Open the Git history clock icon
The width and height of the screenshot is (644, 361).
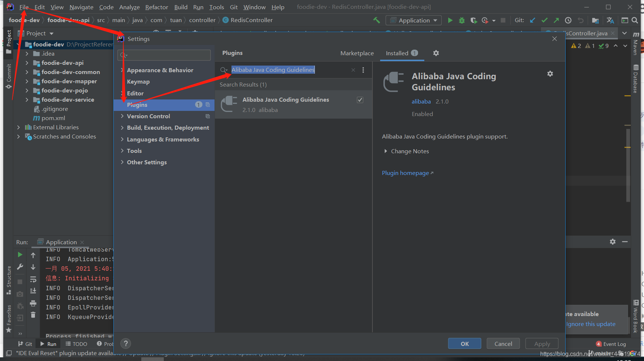click(x=568, y=20)
